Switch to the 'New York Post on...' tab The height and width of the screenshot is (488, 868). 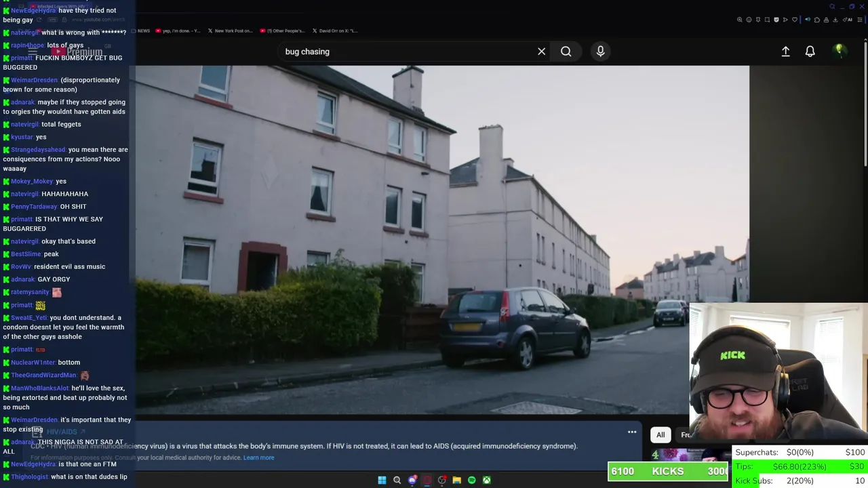click(230, 30)
